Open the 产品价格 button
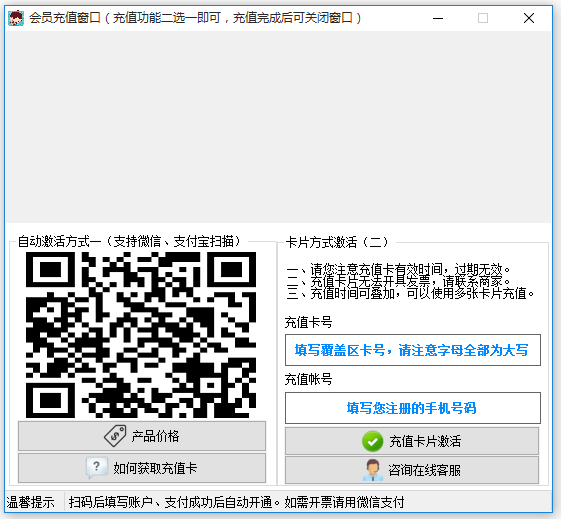 (142, 436)
